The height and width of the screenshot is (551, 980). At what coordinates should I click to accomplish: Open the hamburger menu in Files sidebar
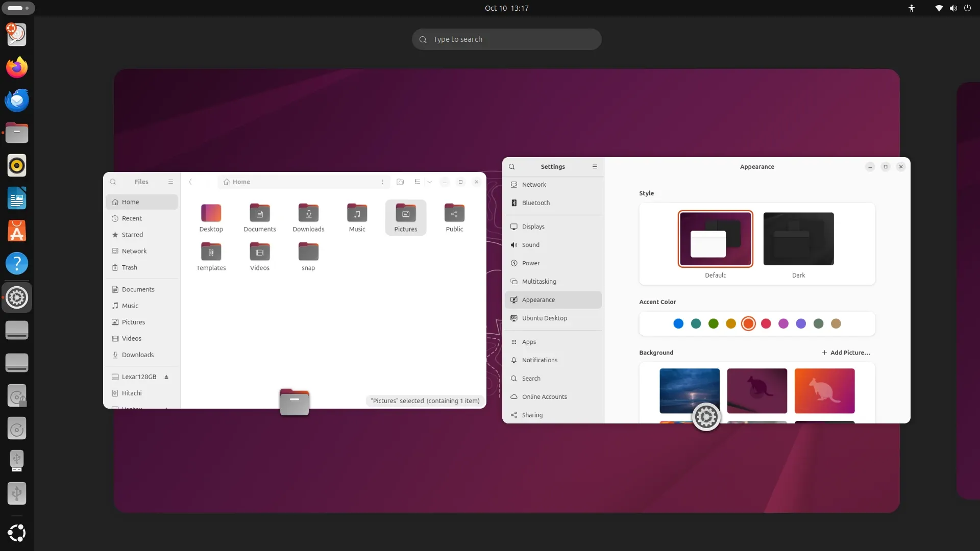pyautogui.click(x=170, y=182)
